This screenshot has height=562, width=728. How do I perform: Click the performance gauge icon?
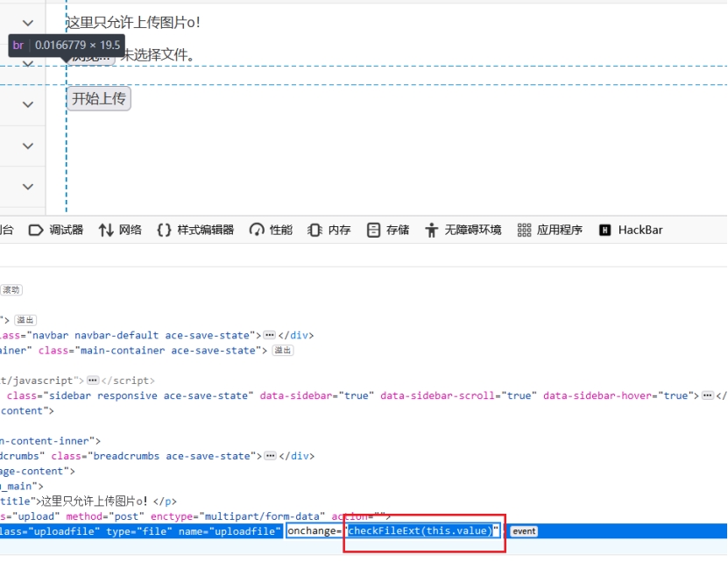coord(257,230)
